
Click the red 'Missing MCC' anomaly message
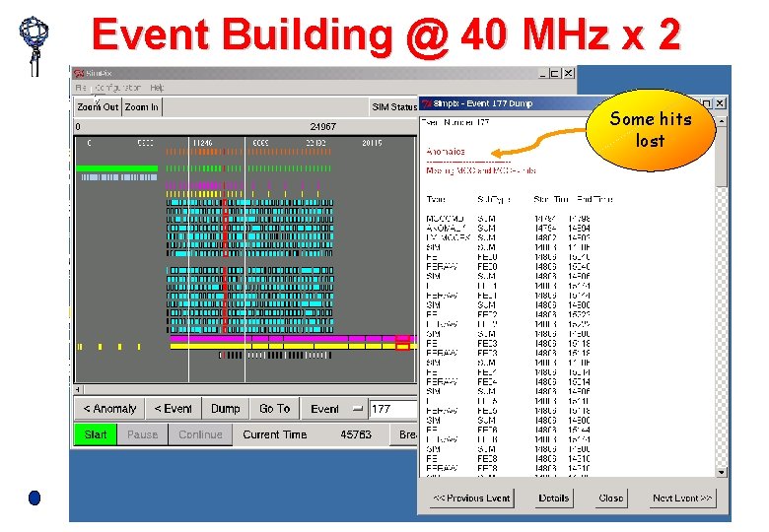[x=481, y=170]
